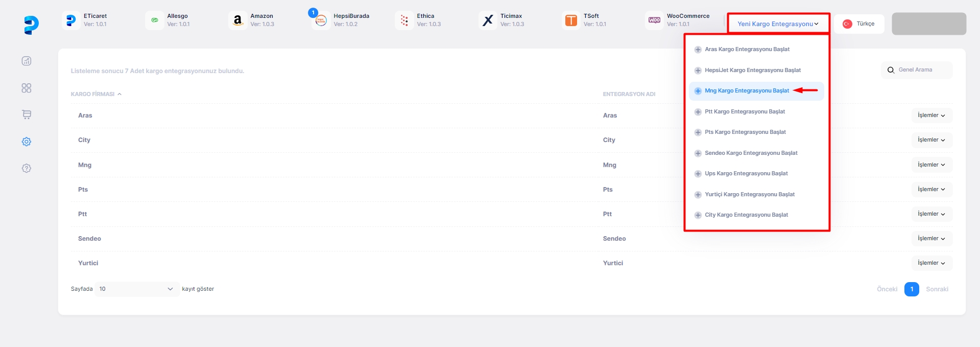
Task: Open İşlemler dropdown for Aras row
Action: [931, 115]
